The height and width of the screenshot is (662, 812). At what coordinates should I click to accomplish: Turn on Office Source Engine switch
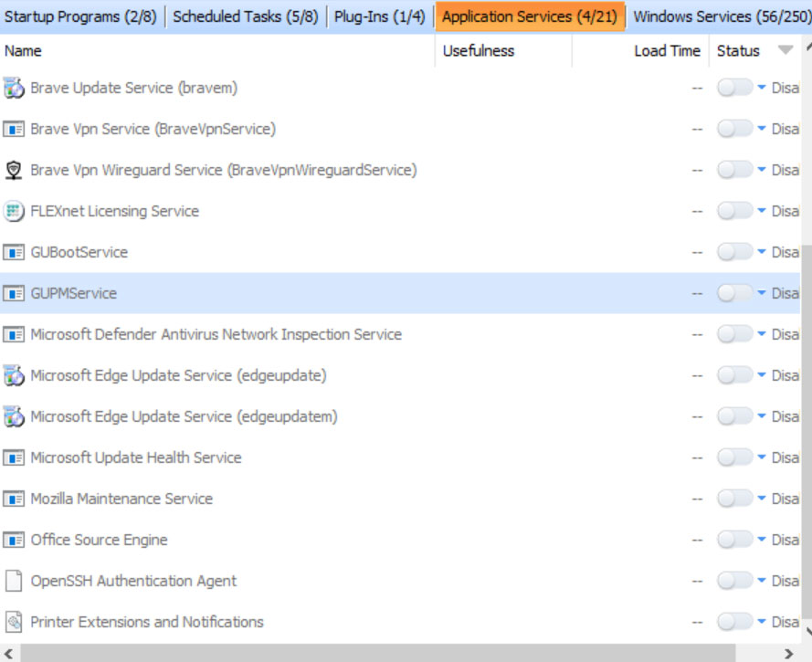(735, 540)
